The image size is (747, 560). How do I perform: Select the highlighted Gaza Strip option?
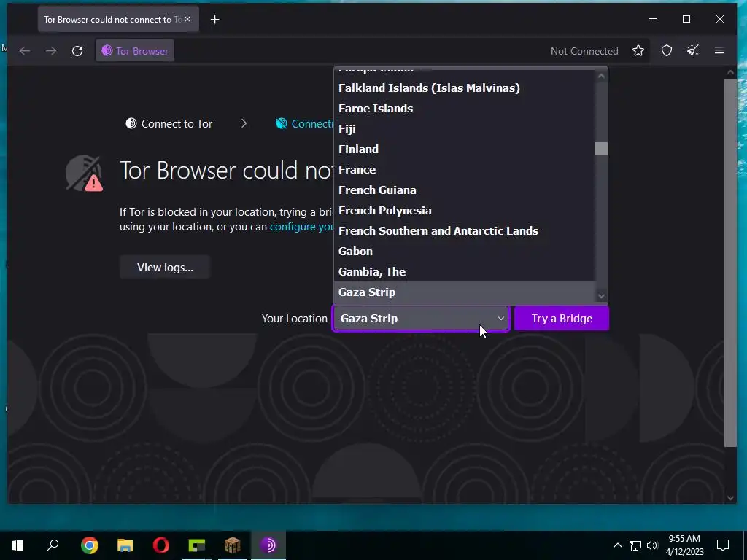(x=465, y=292)
